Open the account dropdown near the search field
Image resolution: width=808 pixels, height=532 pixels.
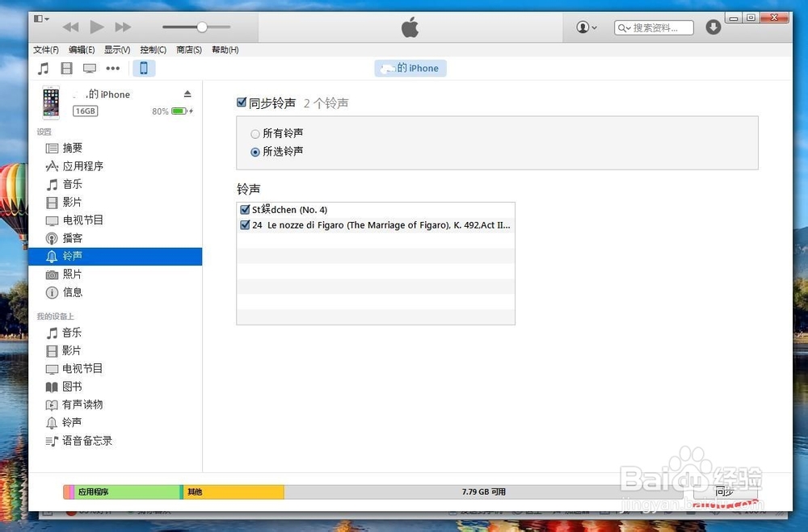point(585,26)
